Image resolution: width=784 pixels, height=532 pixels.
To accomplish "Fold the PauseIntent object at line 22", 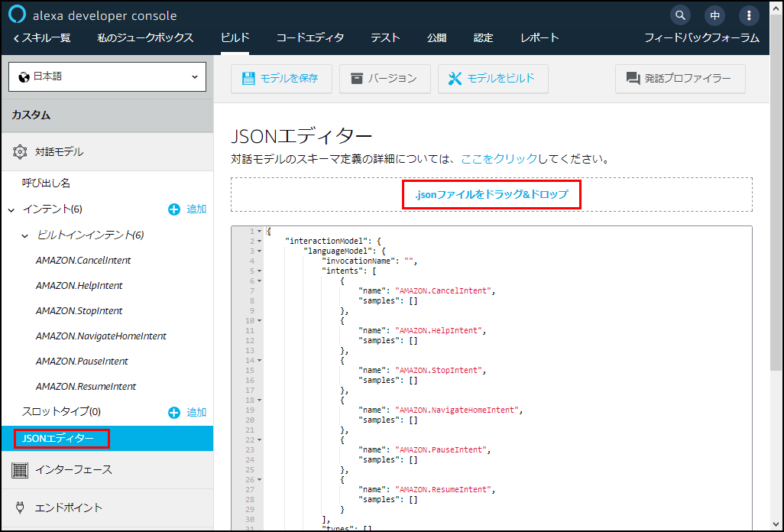I will click(260, 440).
